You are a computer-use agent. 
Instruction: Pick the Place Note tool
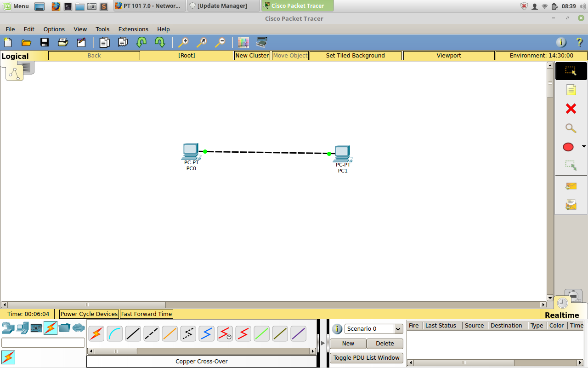pyautogui.click(x=571, y=90)
